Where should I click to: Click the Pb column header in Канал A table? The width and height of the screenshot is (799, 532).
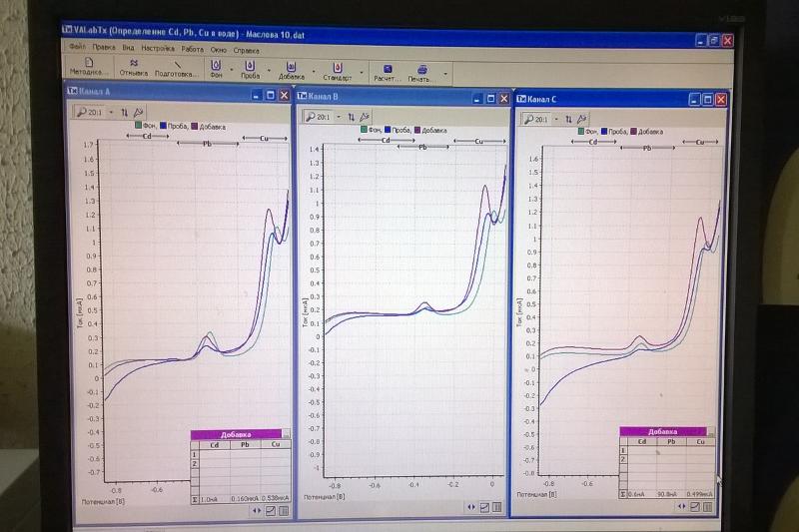(246, 445)
